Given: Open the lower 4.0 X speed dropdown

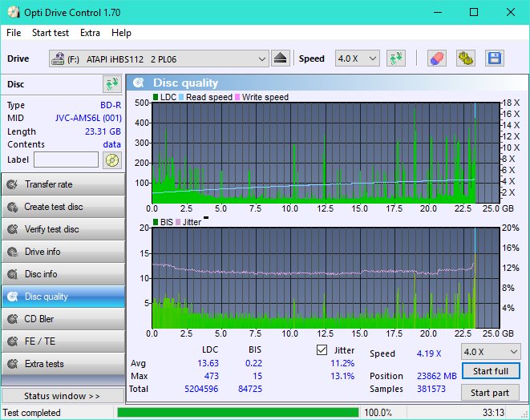Looking at the screenshot, I should click(491, 352).
